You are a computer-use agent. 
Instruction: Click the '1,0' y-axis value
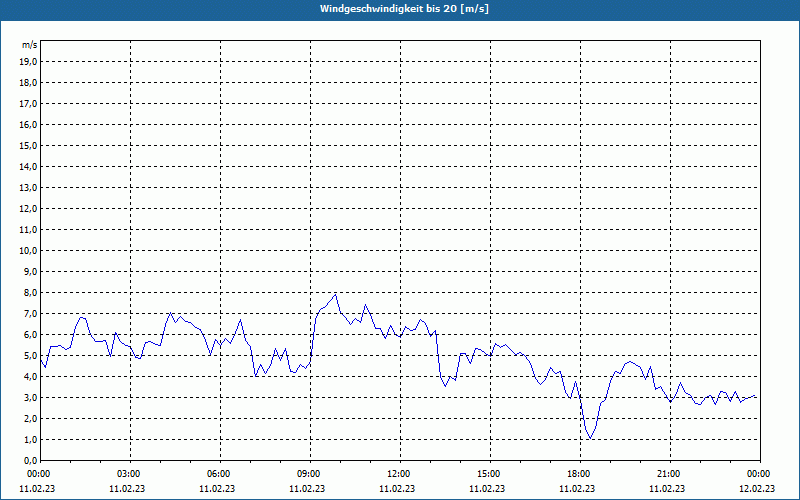coord(31,440)
